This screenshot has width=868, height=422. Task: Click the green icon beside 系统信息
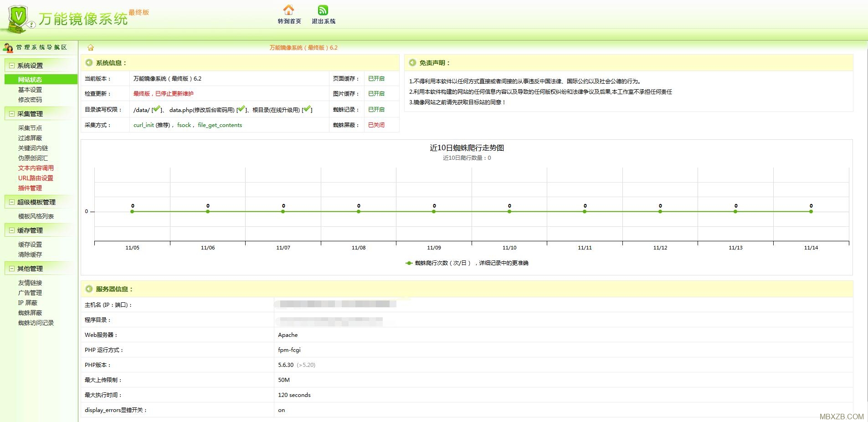click(x=88, y=63)
